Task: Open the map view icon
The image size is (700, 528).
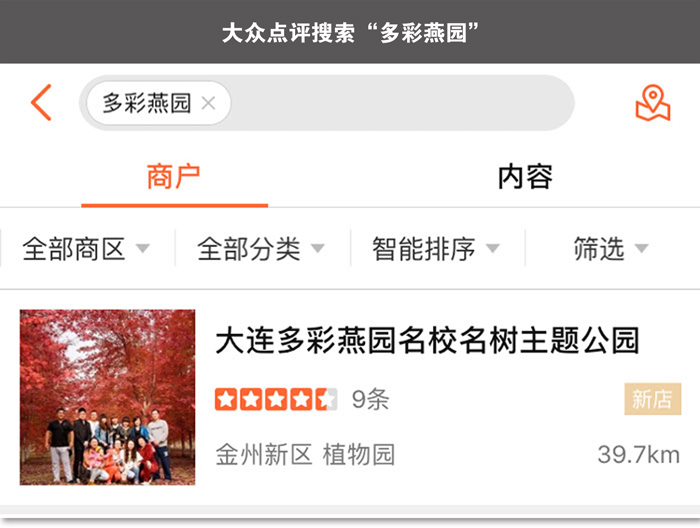Action: (653, 103)
